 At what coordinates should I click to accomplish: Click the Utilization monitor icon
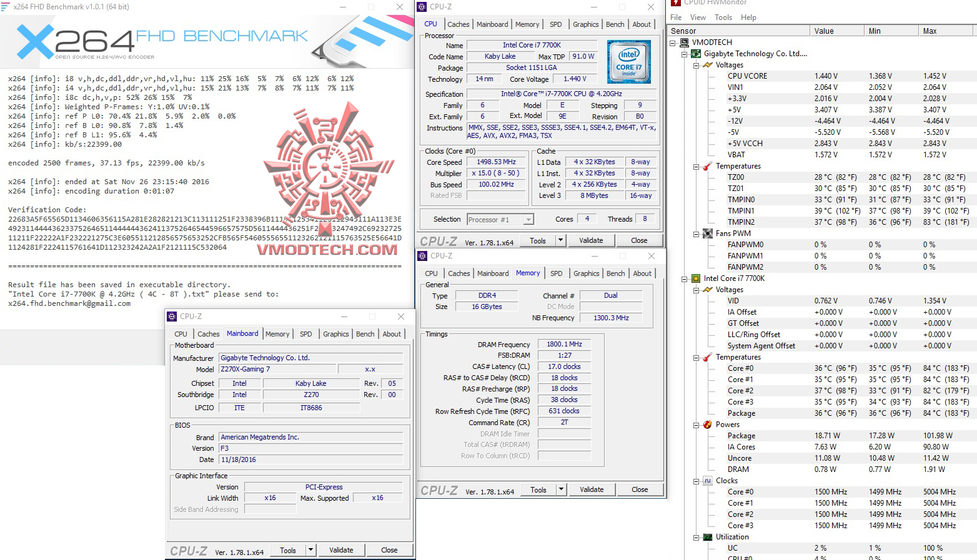pyautogui.click(x=708, y=537)
